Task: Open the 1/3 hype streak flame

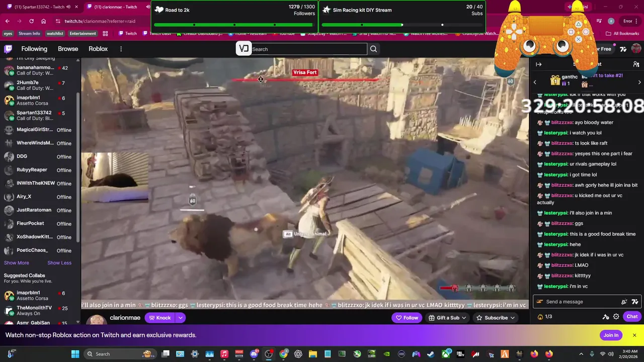Action: click(545, 317)
